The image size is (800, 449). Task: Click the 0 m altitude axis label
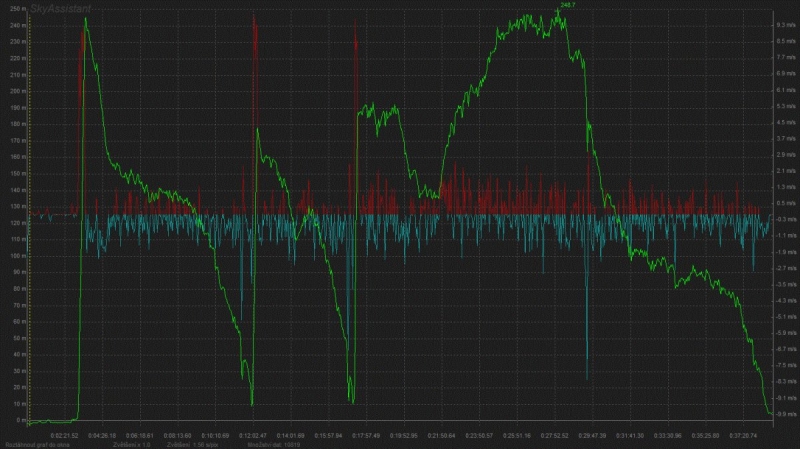click(18, 420)
